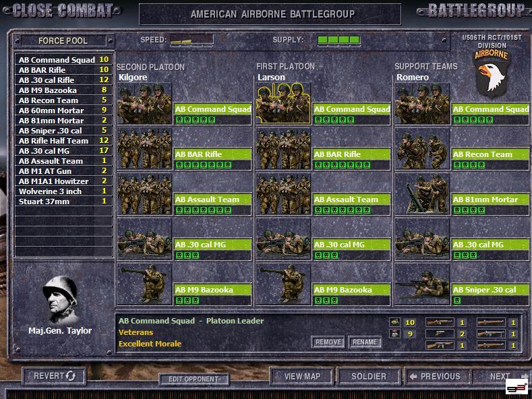This screenshot has height=399, width=532.
Task: Go to PREVIOUS screen
Action: tap(437, 376)
